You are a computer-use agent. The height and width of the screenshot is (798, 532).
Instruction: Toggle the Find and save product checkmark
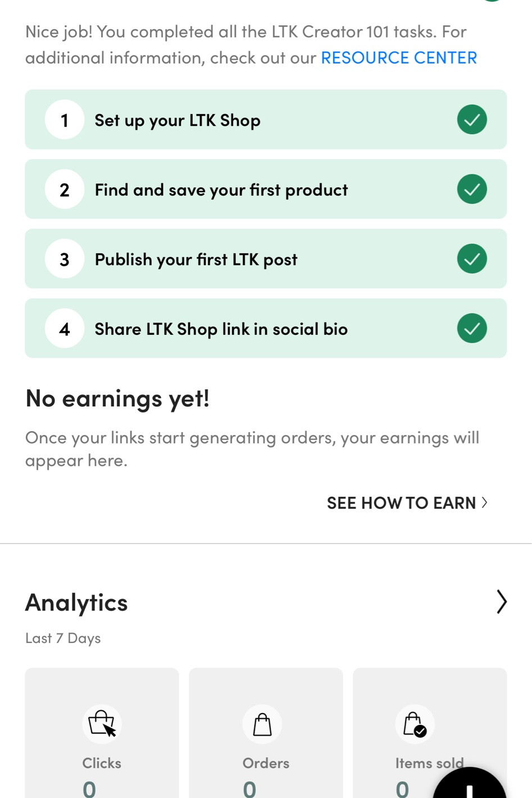(x=472, y=189)
